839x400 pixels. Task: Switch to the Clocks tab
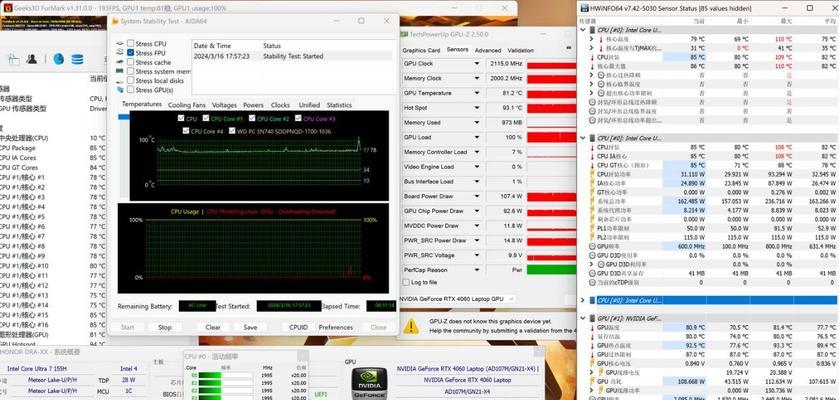(280, 105)
